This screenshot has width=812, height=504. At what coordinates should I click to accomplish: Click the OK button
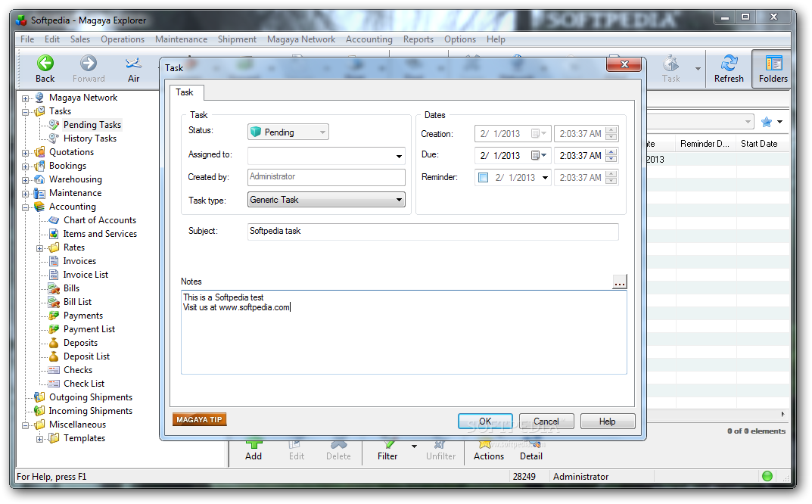(x=485, y=421)
